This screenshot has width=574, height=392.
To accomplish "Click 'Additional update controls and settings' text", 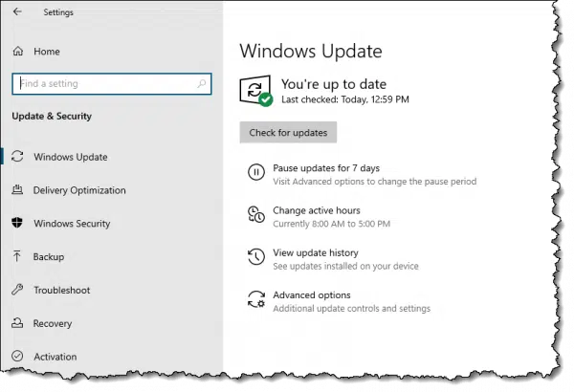I will click(x=352, y=309).
